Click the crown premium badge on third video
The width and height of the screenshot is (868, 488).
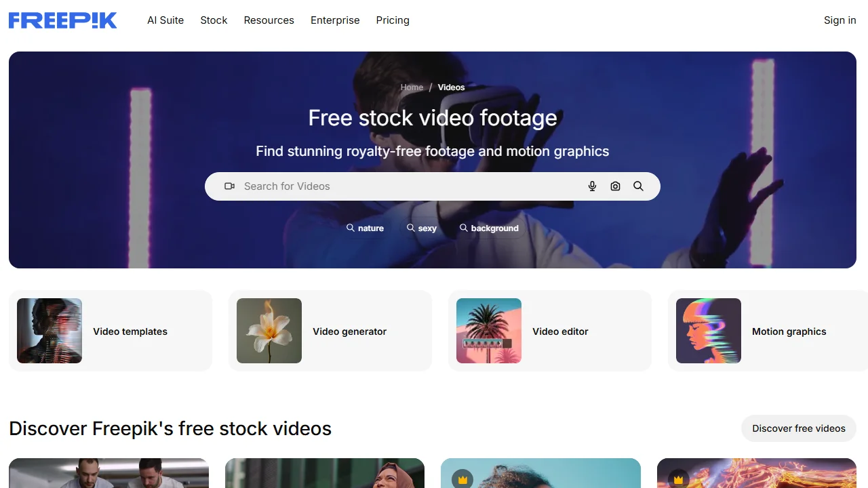click(x=463, y=479)
